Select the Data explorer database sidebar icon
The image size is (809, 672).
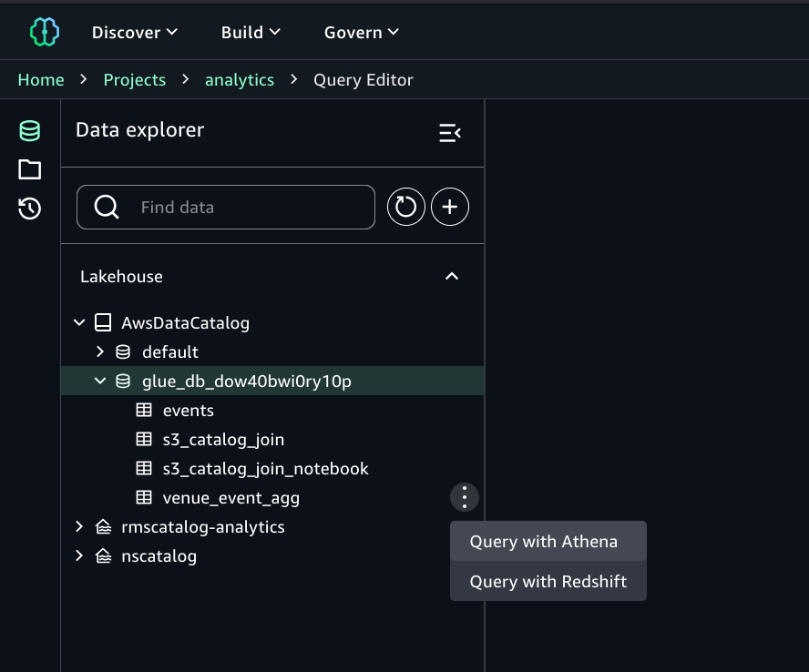point(29,131)
